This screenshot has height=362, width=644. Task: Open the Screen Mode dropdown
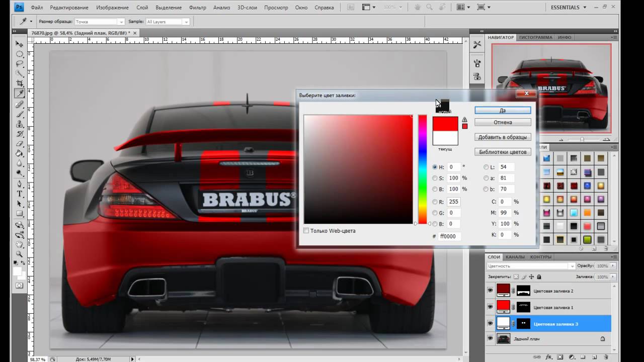click(484, 8)
